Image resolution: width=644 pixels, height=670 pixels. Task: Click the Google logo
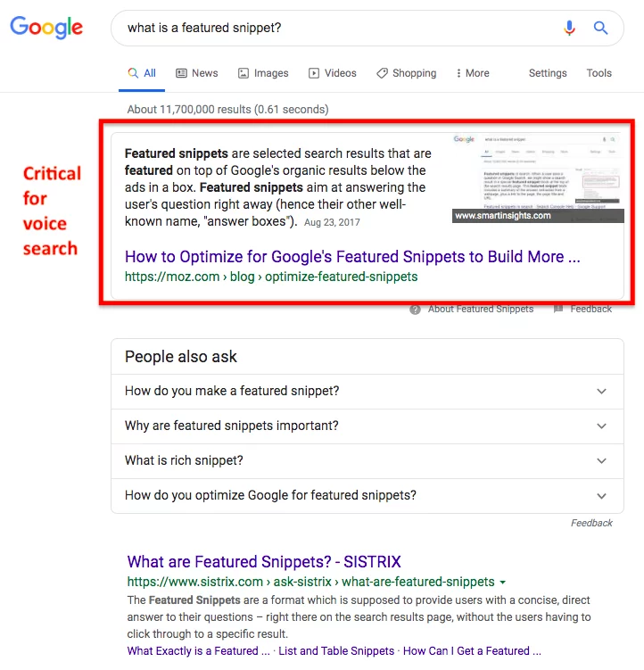pyautogui.click(x=46, y=28)
